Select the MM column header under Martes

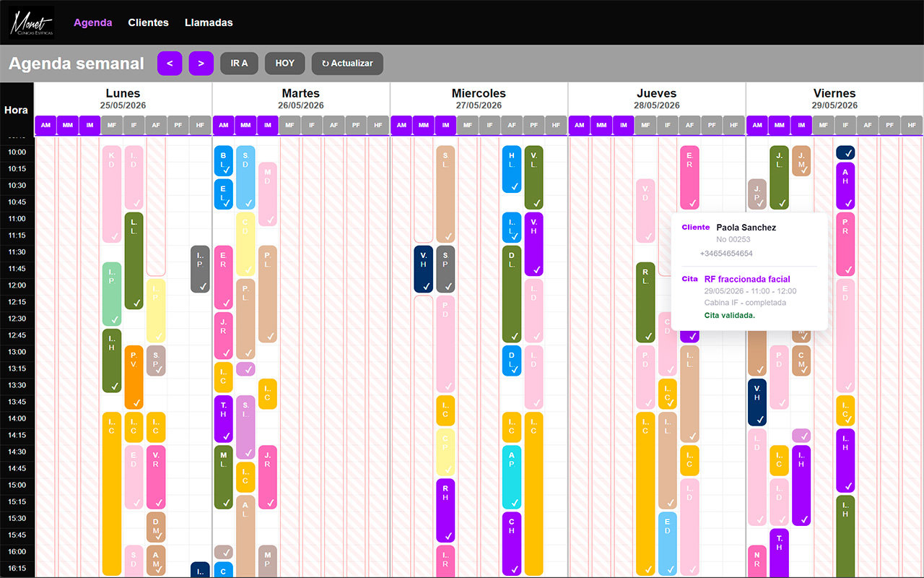pyautogui.click(x=245, y=125)
